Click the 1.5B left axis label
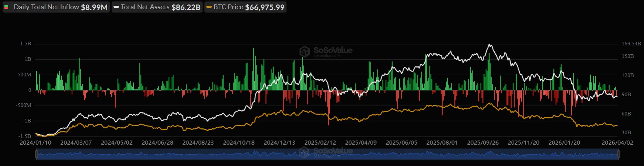Viewport: 644px width, 166px height. pyautogui.click(x=26, y=44)
